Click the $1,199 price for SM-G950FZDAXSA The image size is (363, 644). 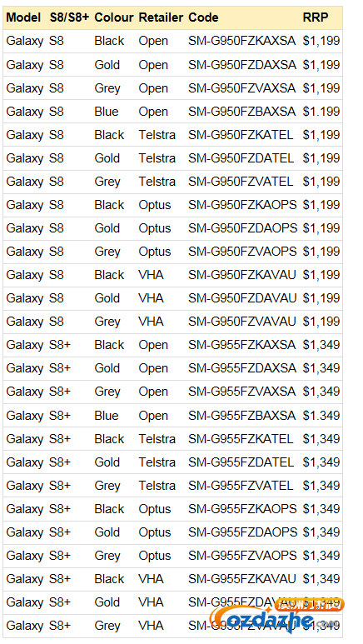tap(321, 64)
